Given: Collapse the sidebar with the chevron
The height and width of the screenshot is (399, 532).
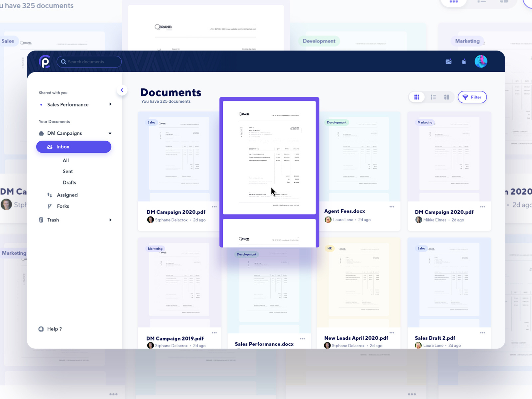Looking at the screenshot, I should click(x=122, y=90).
